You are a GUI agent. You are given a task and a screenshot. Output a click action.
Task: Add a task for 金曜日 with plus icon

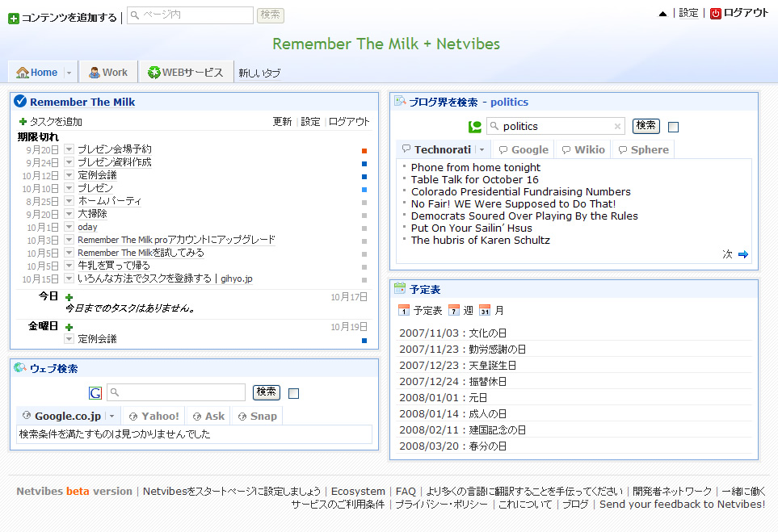(x=69, y=327)
